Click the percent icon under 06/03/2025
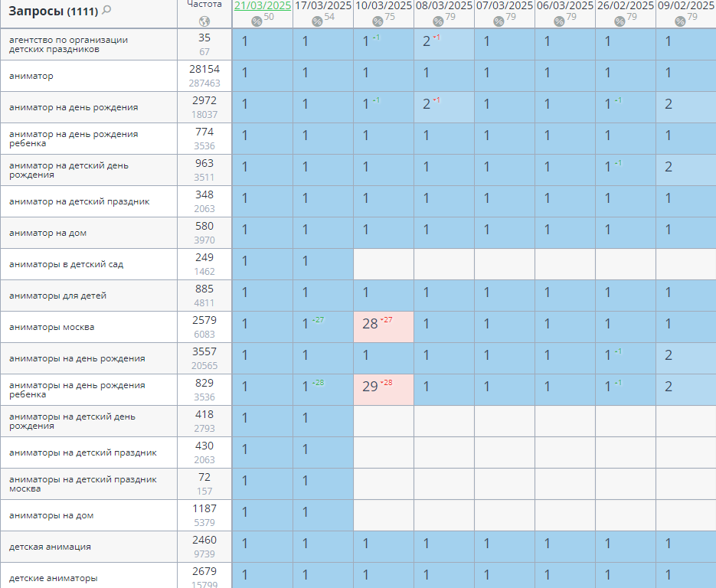 click(559, 21)
